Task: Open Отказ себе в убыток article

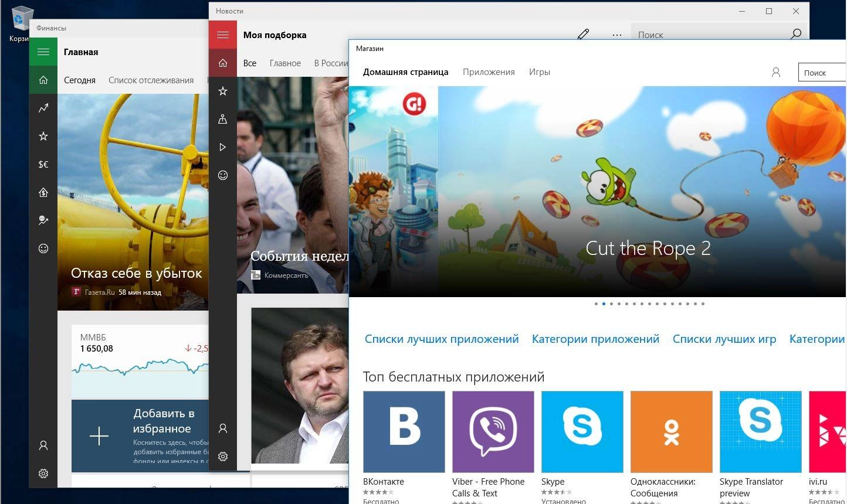Action: (x=136, y=273)
